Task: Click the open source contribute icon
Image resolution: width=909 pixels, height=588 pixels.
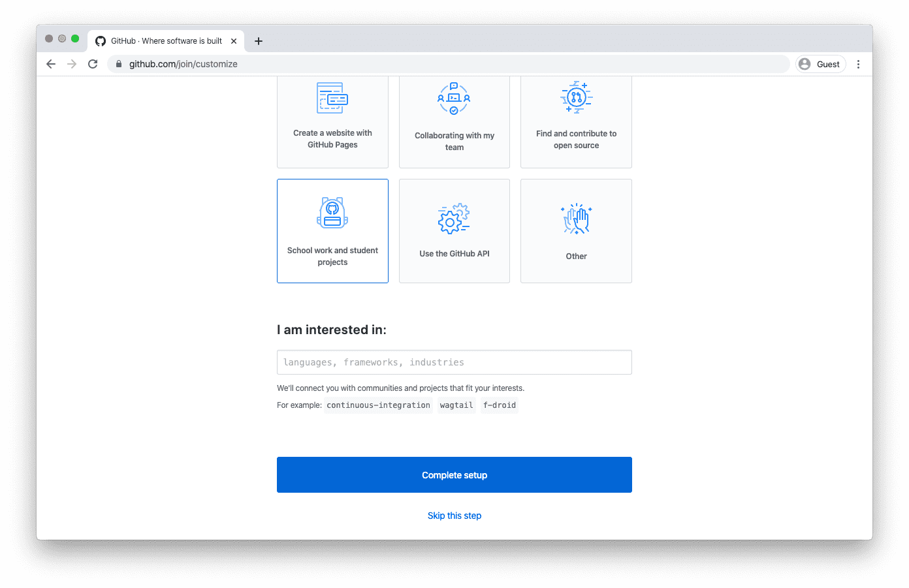Action: click(x=576, y=97)
